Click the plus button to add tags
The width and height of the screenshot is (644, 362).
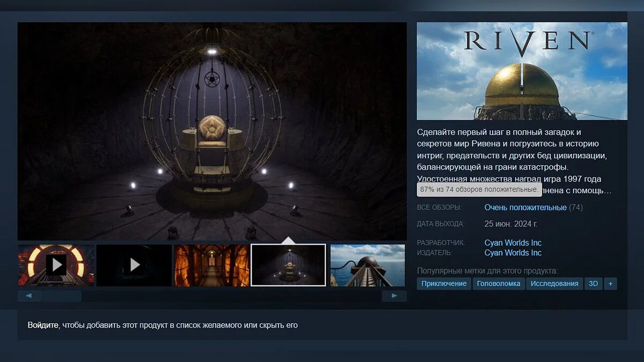point(610,284)
